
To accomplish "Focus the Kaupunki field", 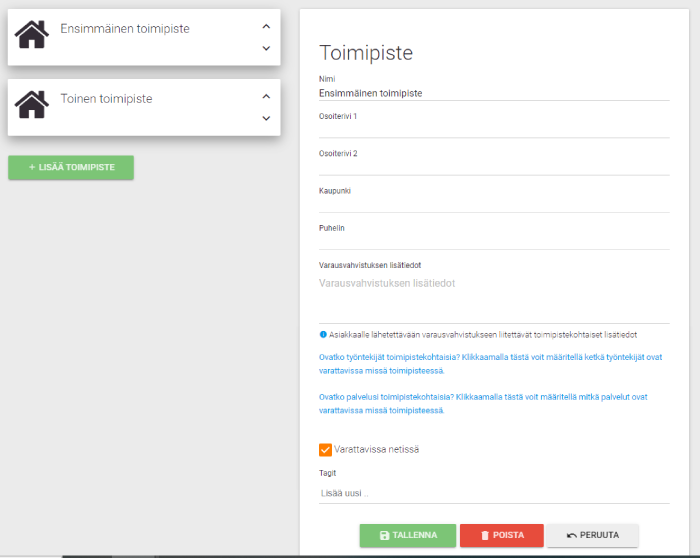I will (494, 204).
